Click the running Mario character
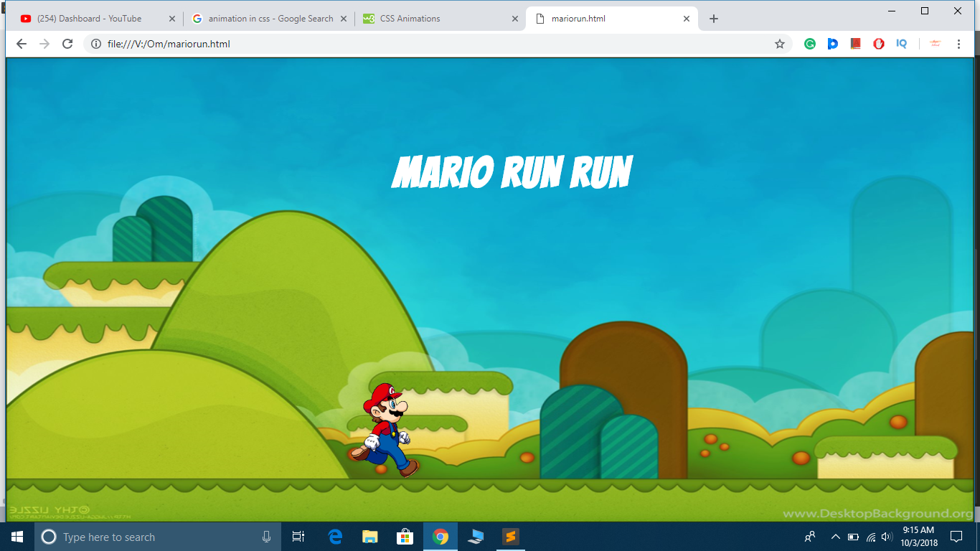Screen dimensions: 980x551 pos(384,430)
